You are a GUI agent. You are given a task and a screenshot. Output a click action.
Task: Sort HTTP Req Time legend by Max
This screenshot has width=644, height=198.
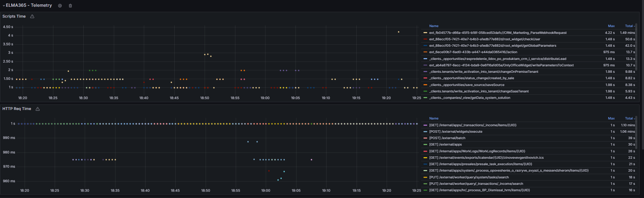tap(611, 118)
